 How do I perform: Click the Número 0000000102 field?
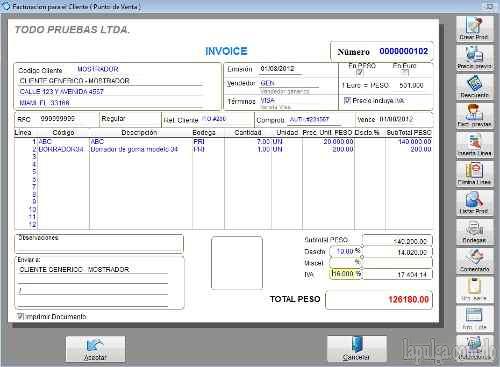pos(404,51)
